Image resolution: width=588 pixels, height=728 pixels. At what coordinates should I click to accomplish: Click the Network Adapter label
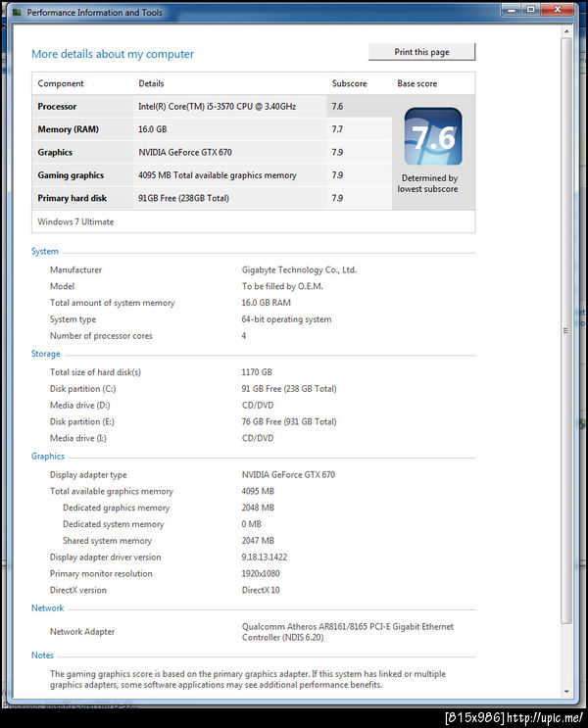[82, 632]
